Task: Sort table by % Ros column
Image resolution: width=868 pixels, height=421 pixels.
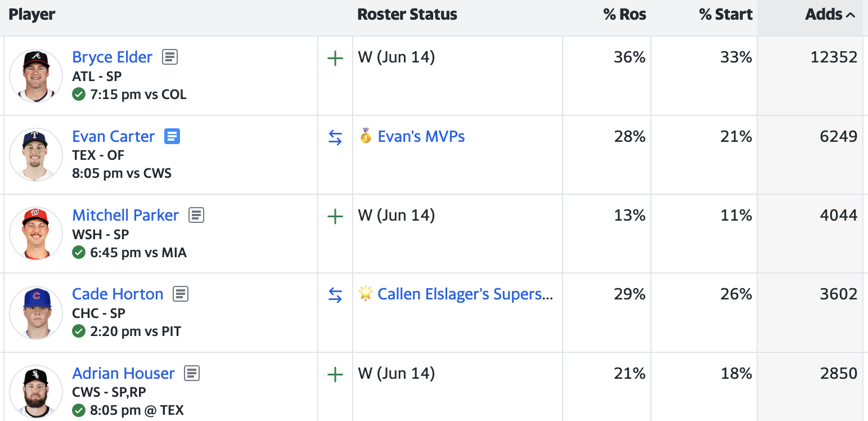Action: pos(624,15)
